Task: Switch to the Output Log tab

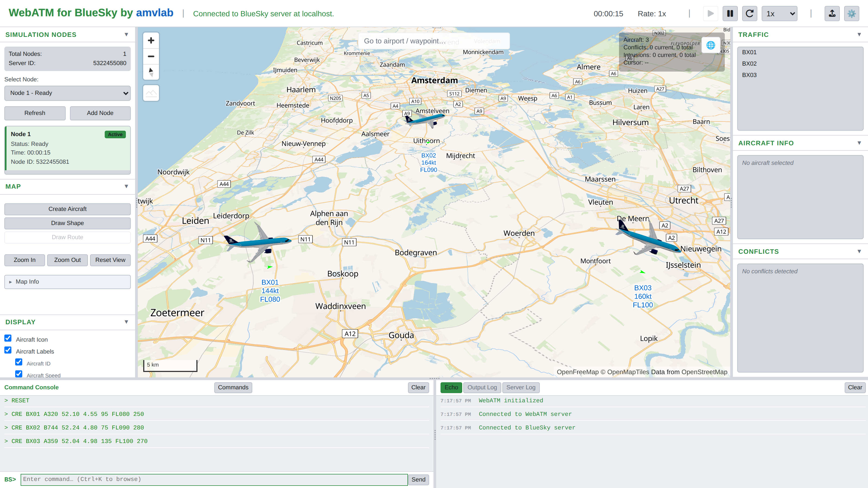Action: [x=482, y=387]
